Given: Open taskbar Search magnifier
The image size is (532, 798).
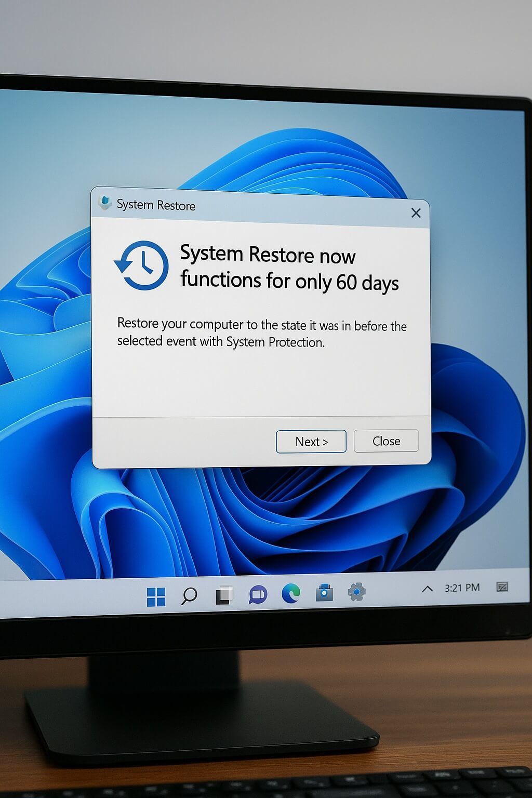Looking at the screenshot, I should point(189,595).
